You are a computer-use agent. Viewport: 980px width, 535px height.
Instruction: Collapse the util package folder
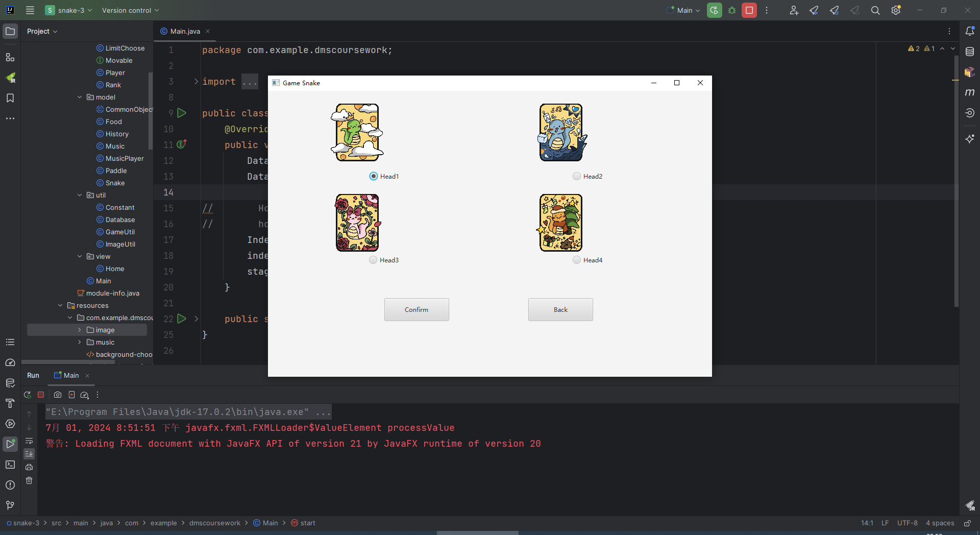point(80,195)
